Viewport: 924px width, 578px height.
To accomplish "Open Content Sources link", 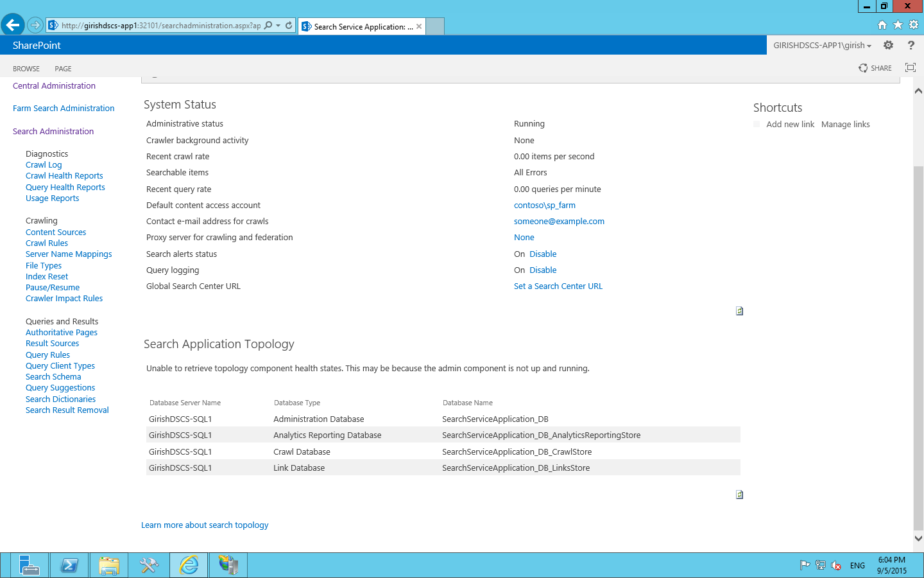I will pos(56,232).
